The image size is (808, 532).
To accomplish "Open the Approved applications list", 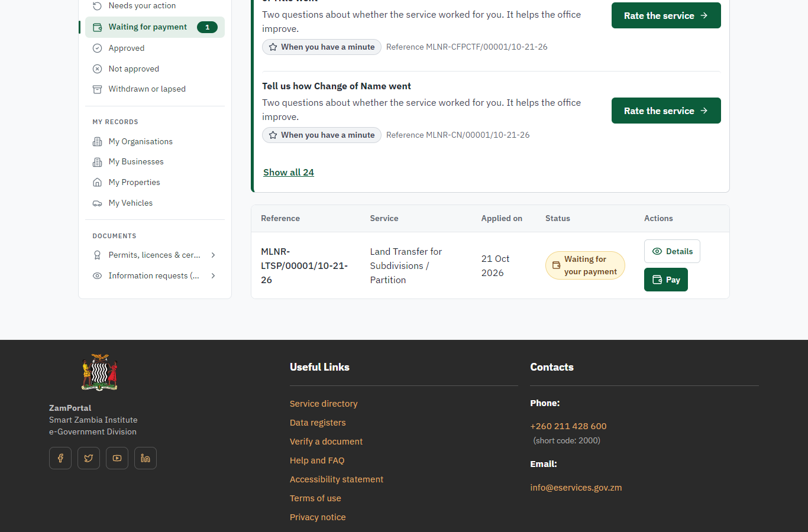I will coord(155,48).
